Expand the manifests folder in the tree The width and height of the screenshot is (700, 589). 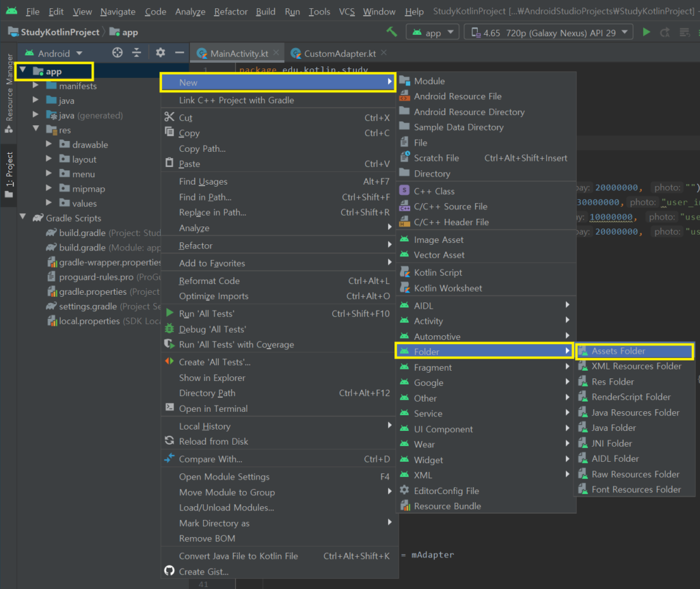click(x=36, y=86)
